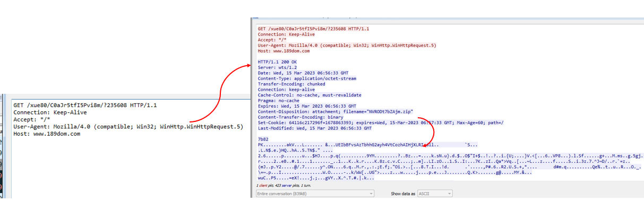Click the User-Agent line in black-text panel
Screen dimensions: 644x202
pyautogui.click(x=128, y=127)
